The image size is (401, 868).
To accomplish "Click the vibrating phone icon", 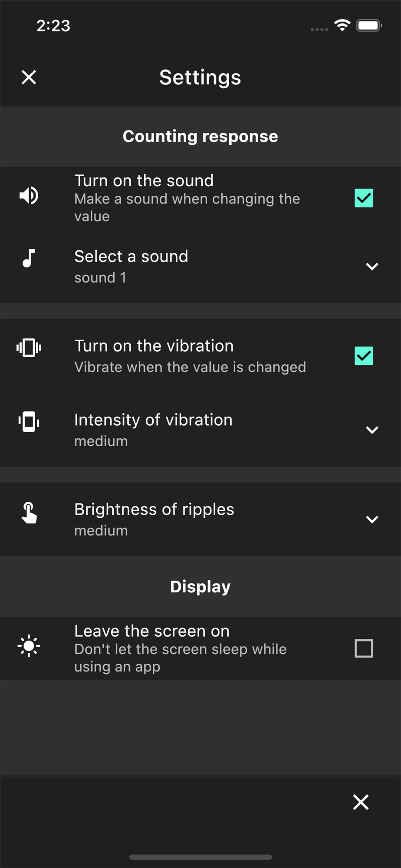I will coord(29,348).
